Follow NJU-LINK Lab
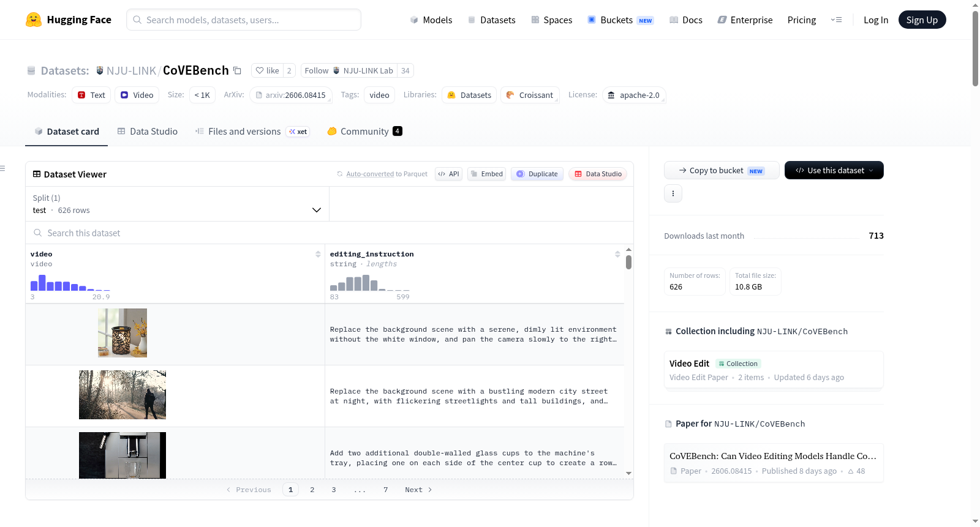Screen dimensions: 980x527 coord(349,70)
